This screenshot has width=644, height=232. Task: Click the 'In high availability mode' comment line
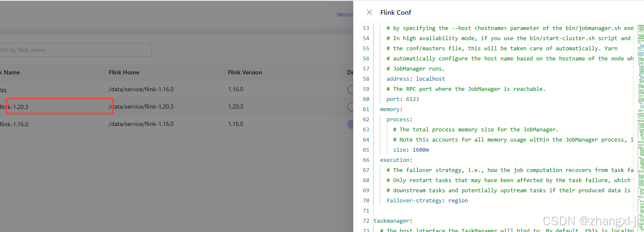point(508,38)
